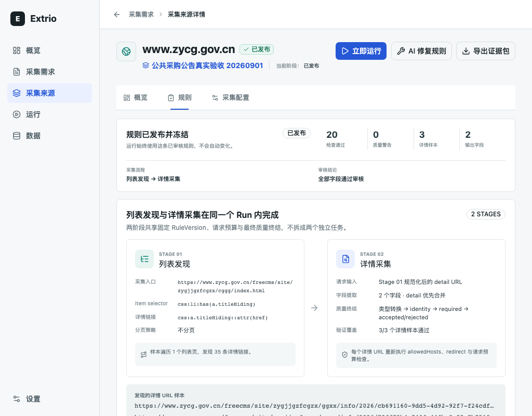The width and height of the screenshot is (532, 416).
Task: Click css:li:has(a.titleHiding) selector value
Action: tap(217, 304)
